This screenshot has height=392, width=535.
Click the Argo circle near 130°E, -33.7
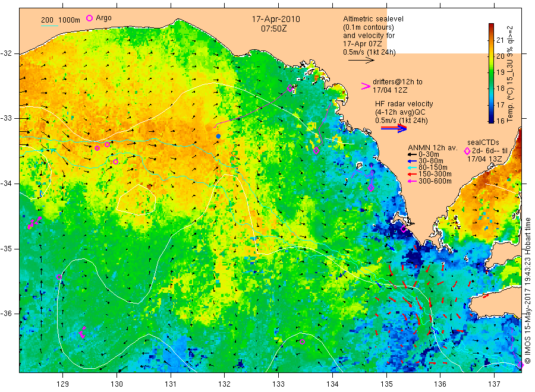[116, 162]
